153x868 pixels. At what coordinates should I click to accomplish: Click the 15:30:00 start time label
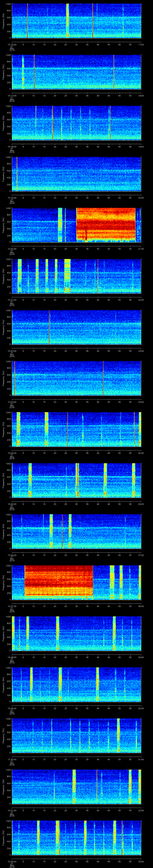click(12, 760)
